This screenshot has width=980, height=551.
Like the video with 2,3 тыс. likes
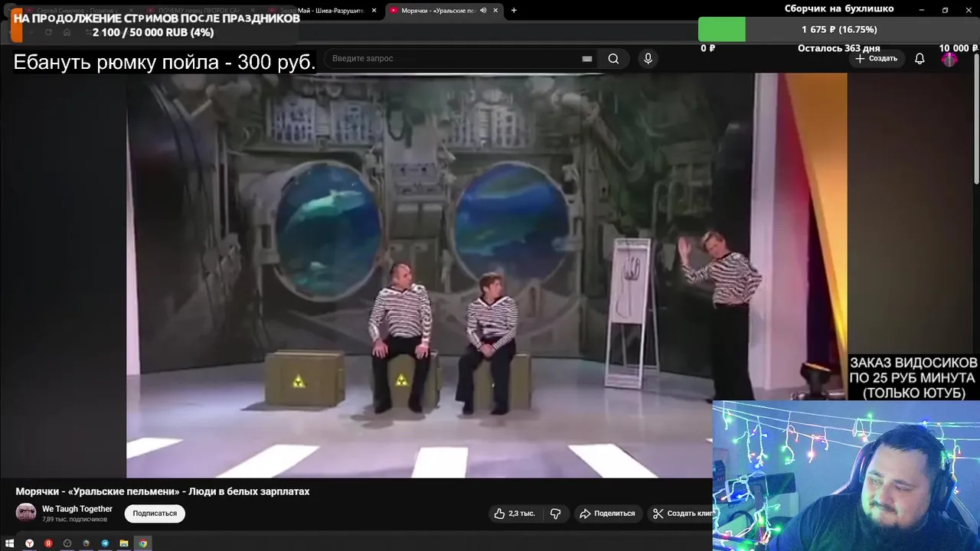coord(514,514)
